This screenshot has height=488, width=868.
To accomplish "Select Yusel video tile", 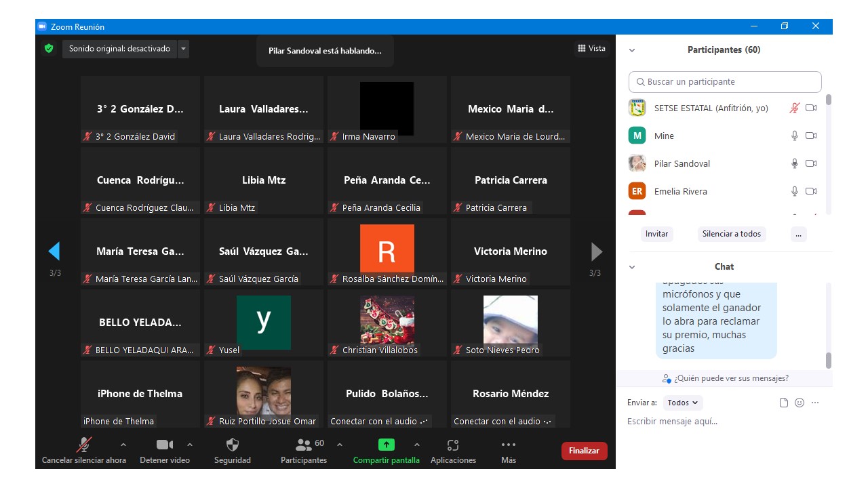I will tap(264, 323).
